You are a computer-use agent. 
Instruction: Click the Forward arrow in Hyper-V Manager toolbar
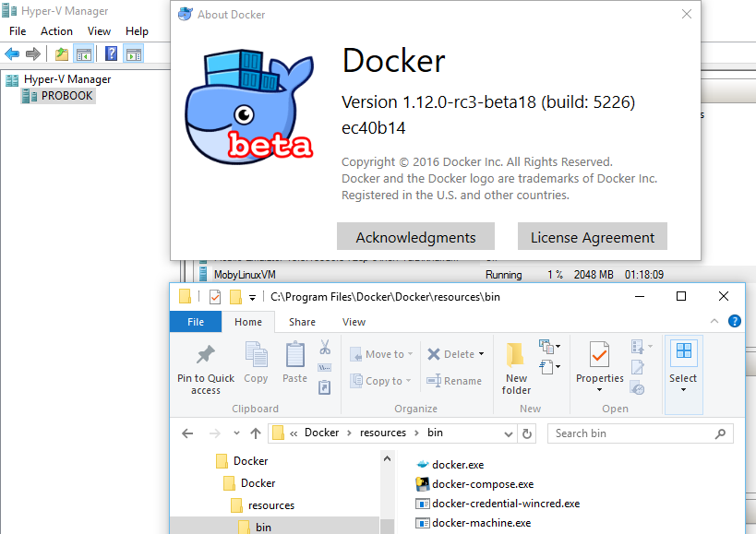(33, 53)
